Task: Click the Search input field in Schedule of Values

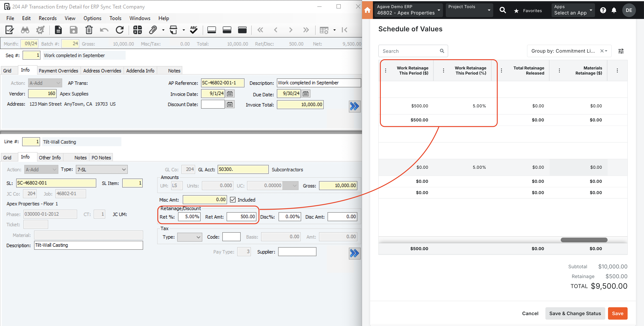Action: (411, 51)
